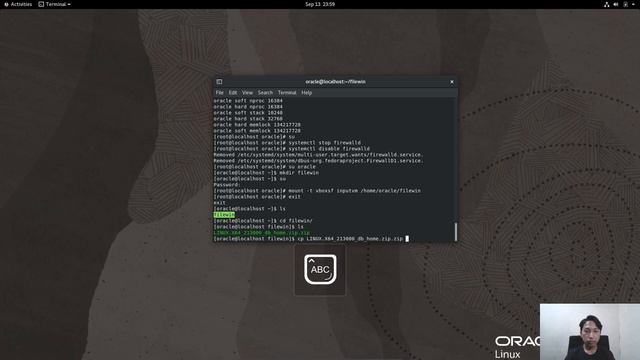Click the systemctl stop firewalld line
Viewport: 640px width, 360px height.
(287, 143)
